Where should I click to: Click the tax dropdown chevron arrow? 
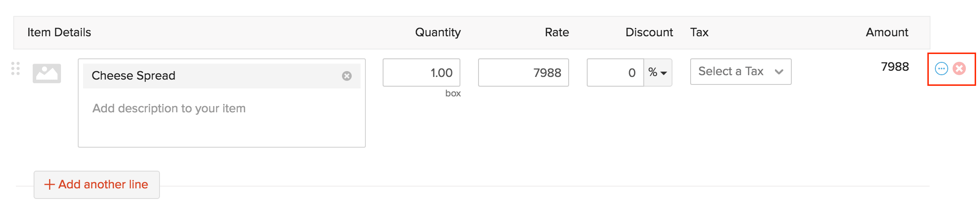[x=779, y=72]
